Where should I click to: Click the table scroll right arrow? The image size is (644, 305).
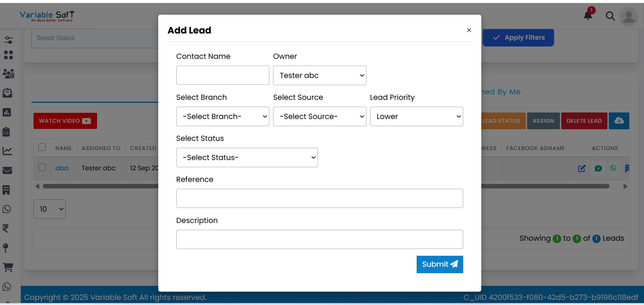[x=625, y=186]
